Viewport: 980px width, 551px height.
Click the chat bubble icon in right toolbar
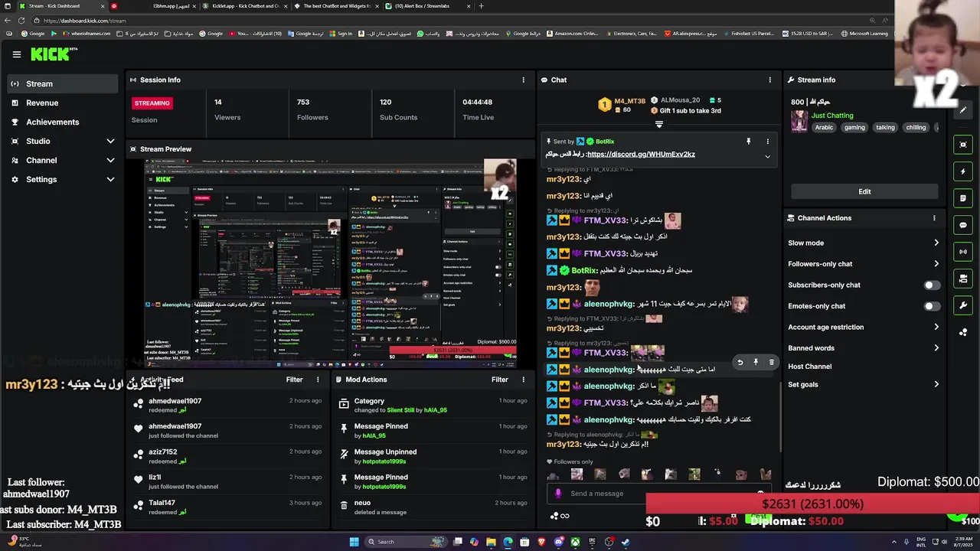tap(963, 225)
